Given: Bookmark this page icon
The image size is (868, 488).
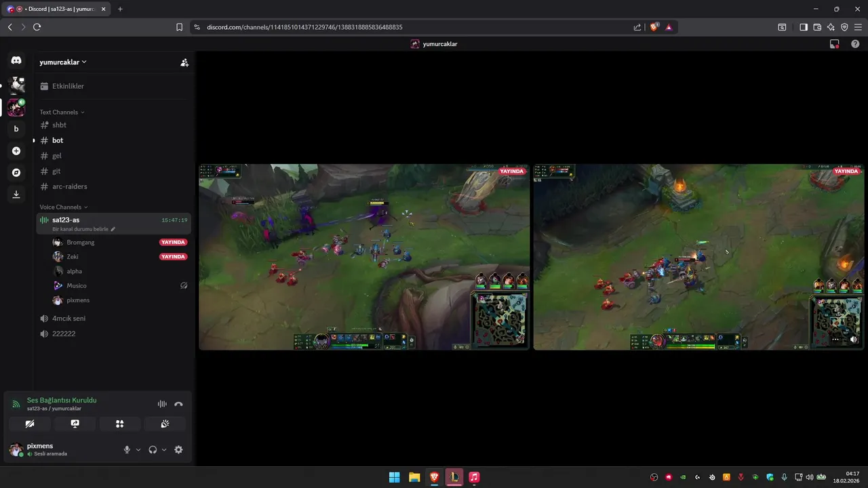Looking at the screenshot, I should tap(179, 27).
